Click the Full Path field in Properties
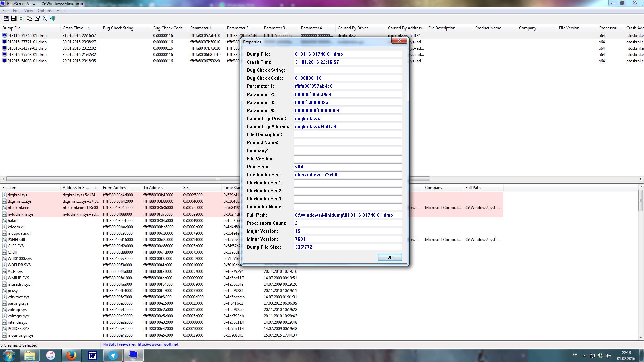This screenshot has height=362, width=644. pos(348,215)
